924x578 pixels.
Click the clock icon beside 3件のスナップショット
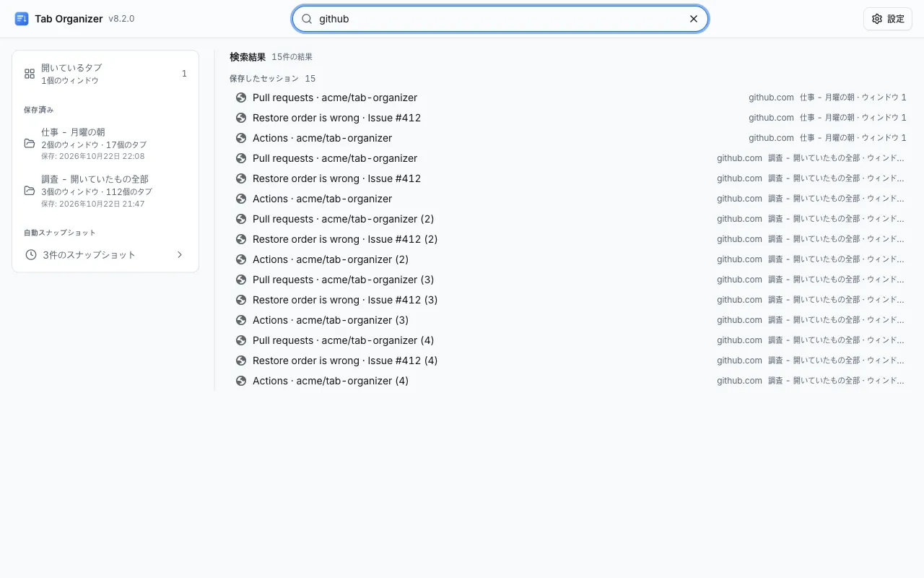click(31, 254)
